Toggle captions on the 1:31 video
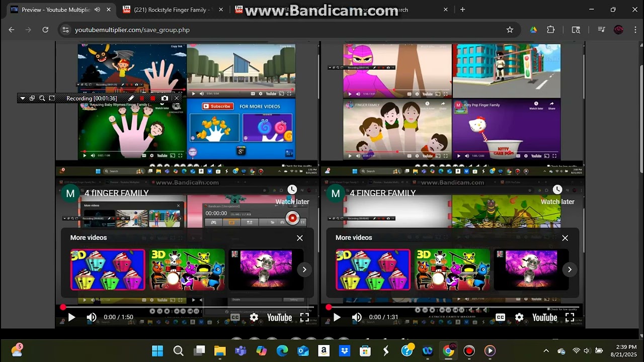The width and height of the screenshot is (644, 362). (x=500, y=317)
